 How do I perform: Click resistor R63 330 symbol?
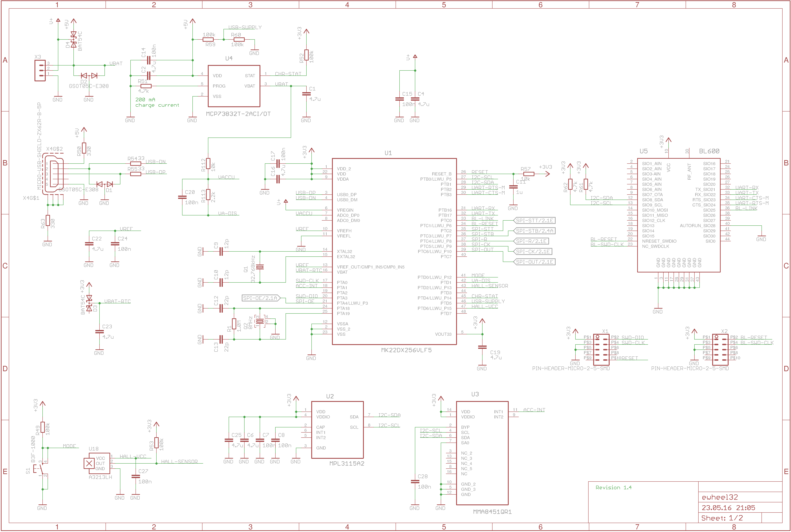(x=48, y=221)
